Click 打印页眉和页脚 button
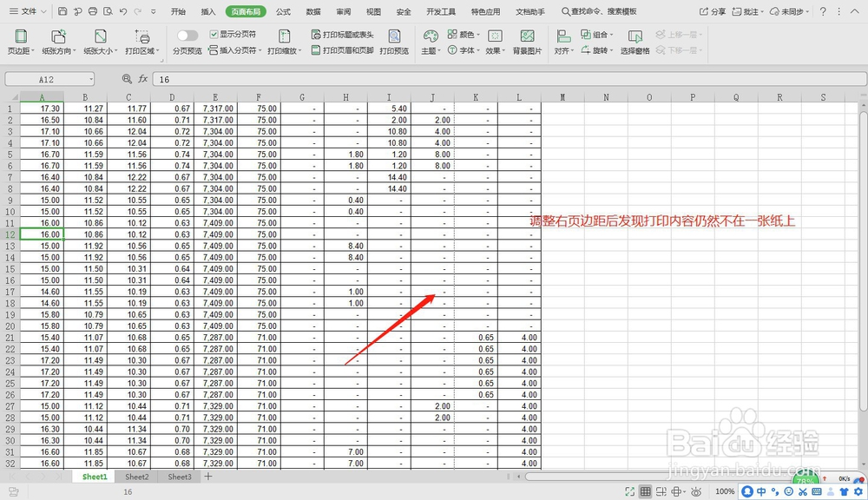Screen dimensions: 868x500 pos(342,50)
